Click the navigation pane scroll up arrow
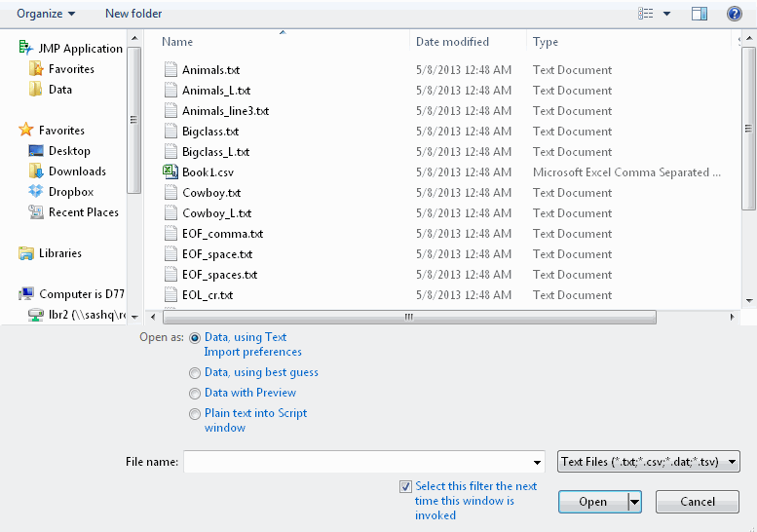Image resolution: width=757 pixels, height=532 pixels. point(134,38)
